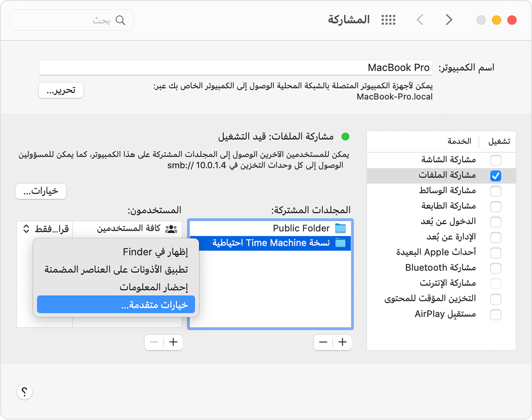Viewport: 532px width, 420px height.
Task: Click the back navigation arrow
Action: 420,20
